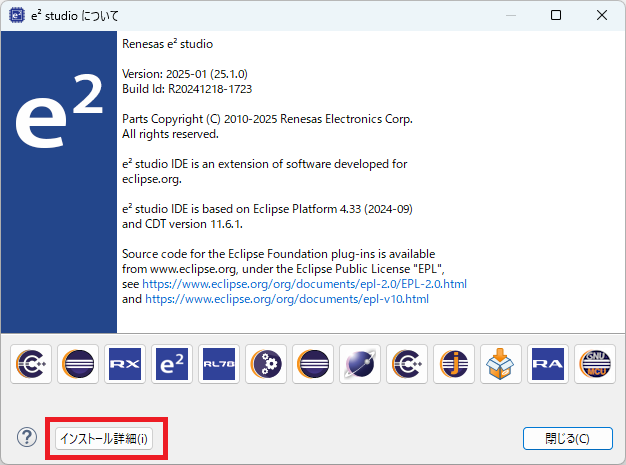
Task: Open the purple planet orbit icon
Action: coord(360,364)
